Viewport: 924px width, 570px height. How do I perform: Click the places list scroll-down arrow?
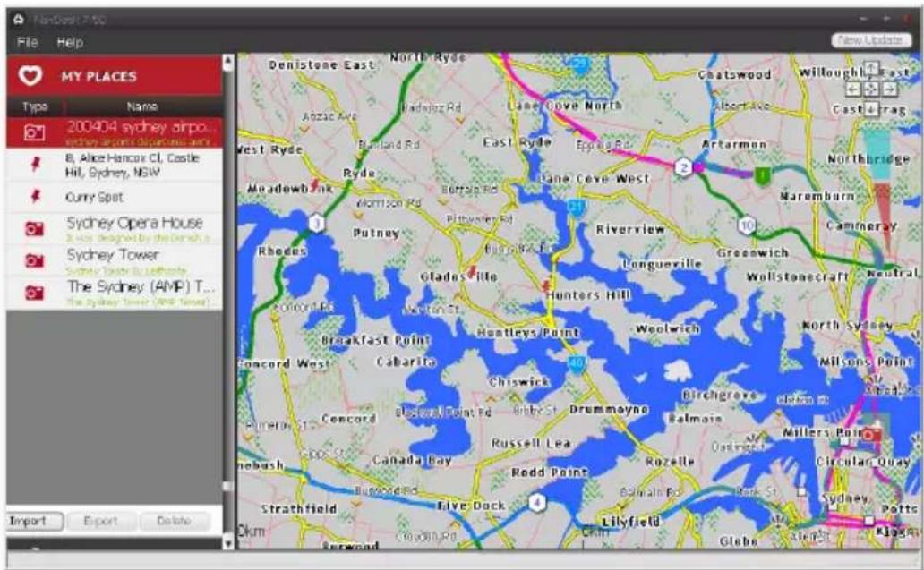coord(228,543)
